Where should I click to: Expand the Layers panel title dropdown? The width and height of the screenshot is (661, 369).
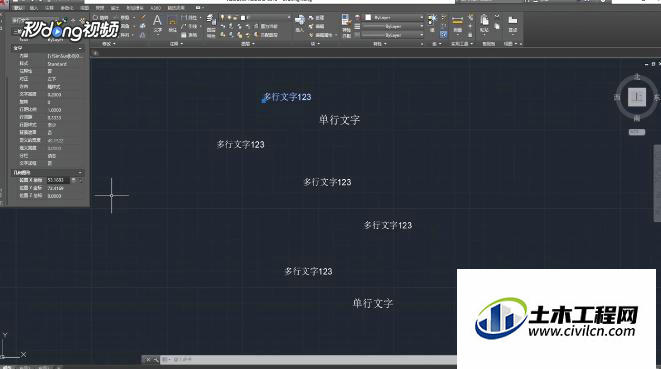tap(247, 44)
